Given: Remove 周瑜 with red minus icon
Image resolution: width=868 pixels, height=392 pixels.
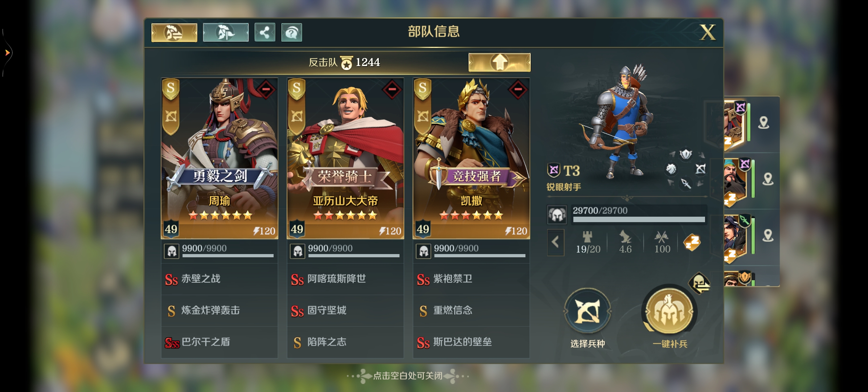Looking at the screenshot, I should point(266,89).
